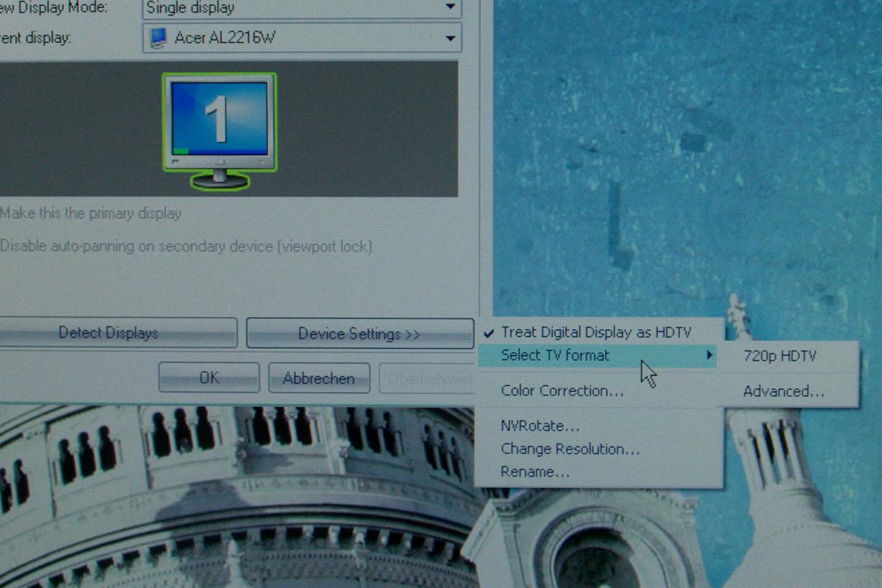The width and height of the screenshot is (882, 588).
Task: Choose 720p HDTV from the submenu
Action: (780, 356)
